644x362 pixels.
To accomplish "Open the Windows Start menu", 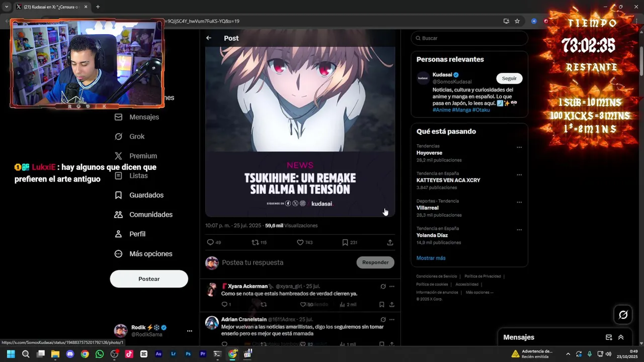I will (x=11, y=354).
